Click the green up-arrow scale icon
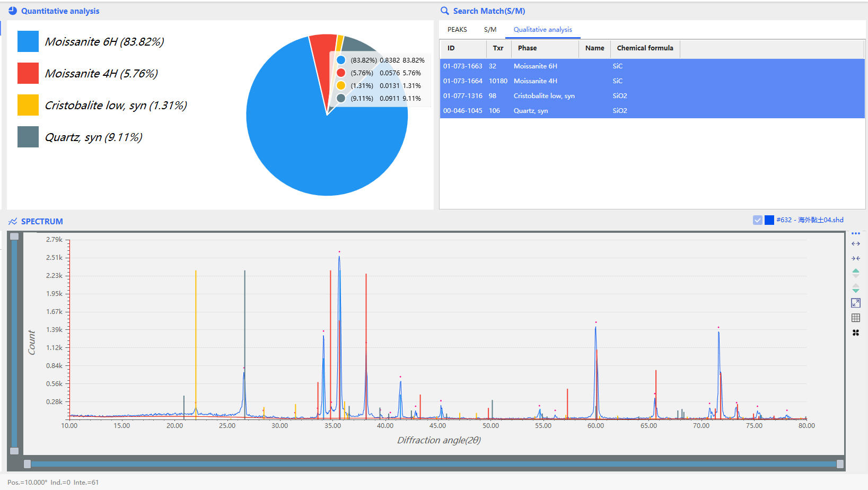868x490 pixels. (855, 273)
